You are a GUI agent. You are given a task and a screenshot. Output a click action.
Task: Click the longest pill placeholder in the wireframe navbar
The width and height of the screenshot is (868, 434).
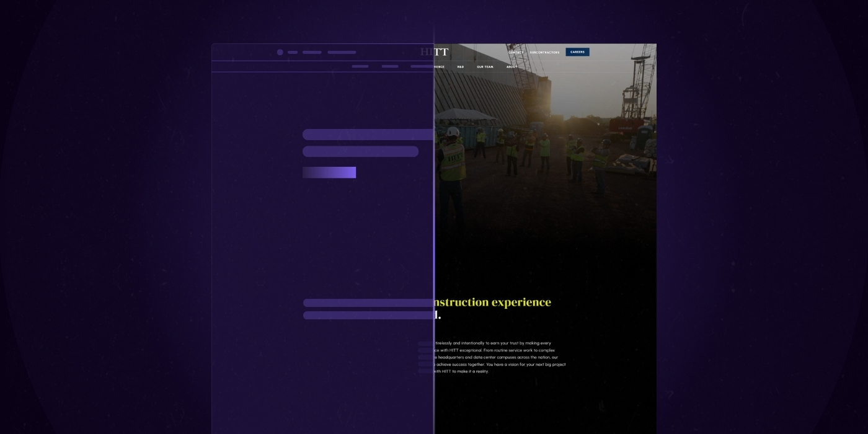pyautogui.click(x=342, y=53)
